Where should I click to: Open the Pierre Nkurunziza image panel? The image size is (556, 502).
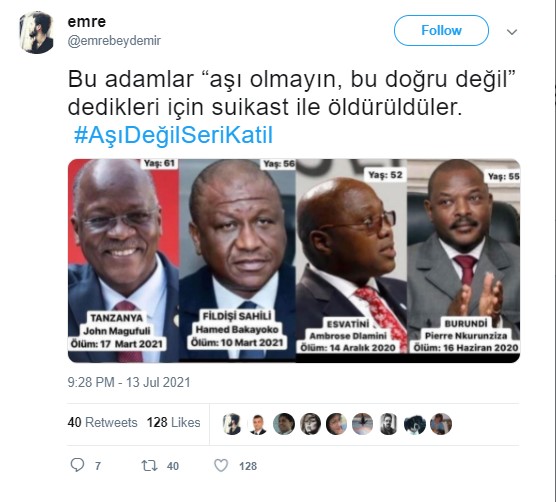pyautogui.click(x=463, y=261)
